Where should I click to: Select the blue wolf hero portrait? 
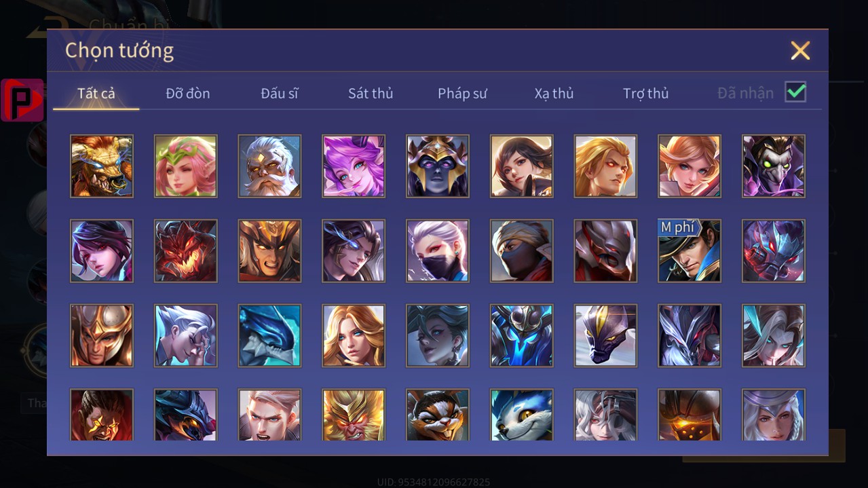click(x=522, y=415)
